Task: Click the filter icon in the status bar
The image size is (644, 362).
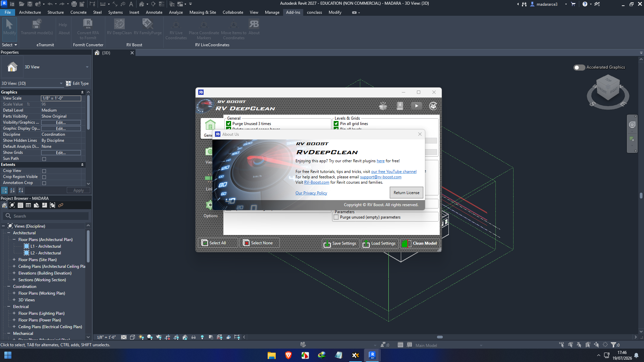Action: point(613,345)
